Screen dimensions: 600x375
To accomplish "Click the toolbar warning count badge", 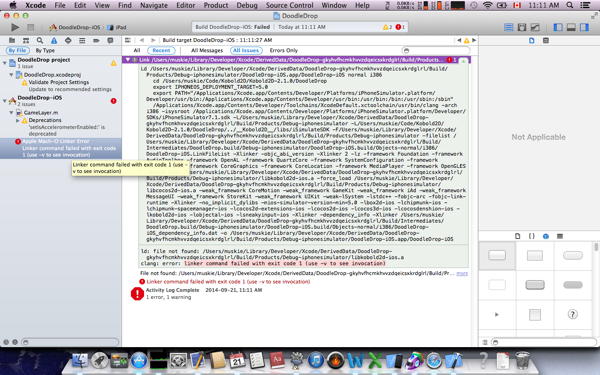I will tap(387, 27).
